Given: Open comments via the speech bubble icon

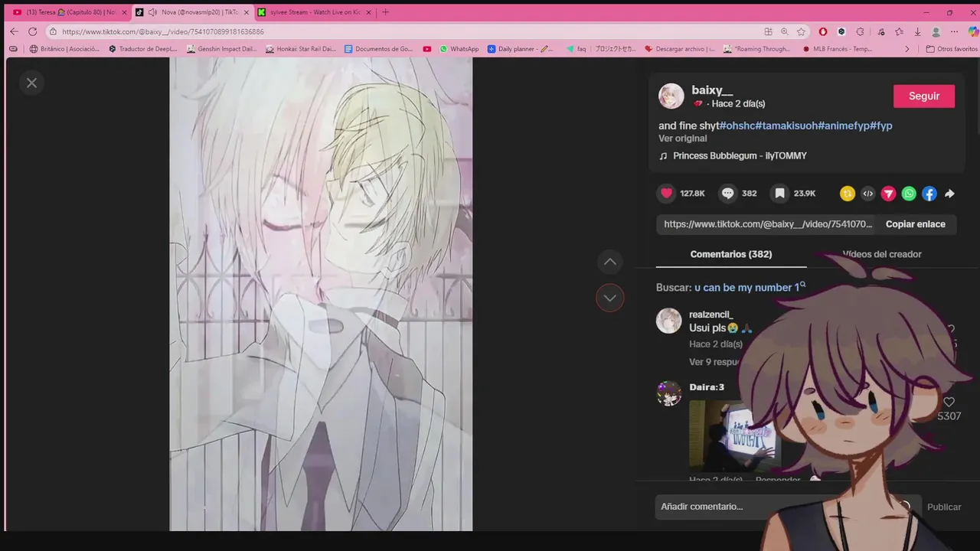Looking at the screenshot, I should 728,193.
